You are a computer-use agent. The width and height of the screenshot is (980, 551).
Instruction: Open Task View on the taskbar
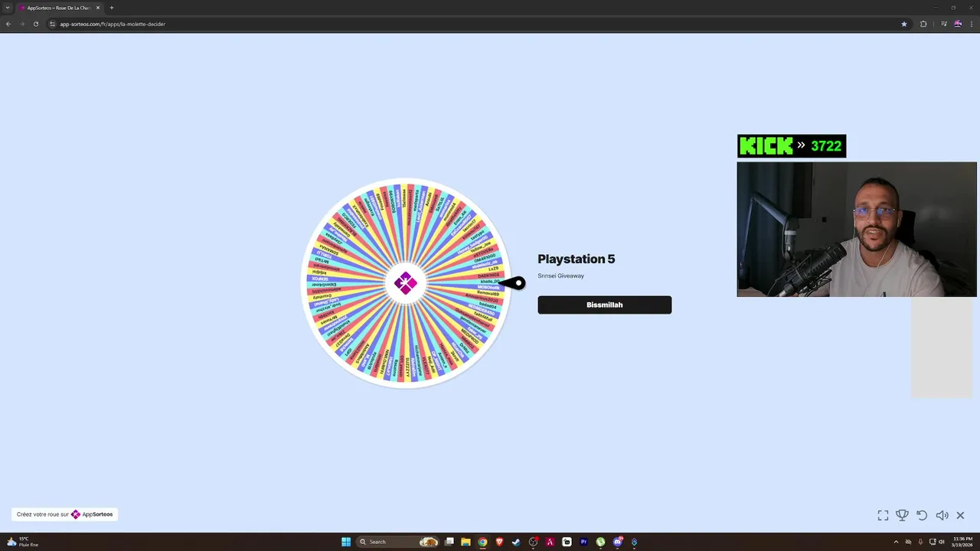point(449,542)
